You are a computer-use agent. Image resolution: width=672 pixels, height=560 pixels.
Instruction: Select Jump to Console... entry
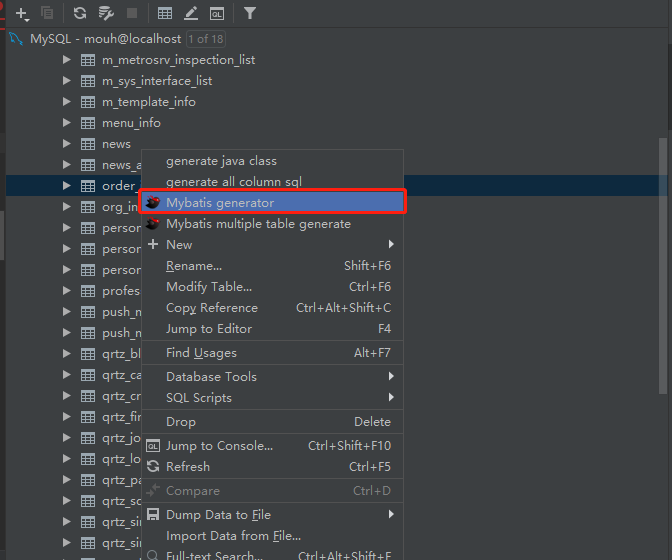pyautogui.click(x=272, y=446)
